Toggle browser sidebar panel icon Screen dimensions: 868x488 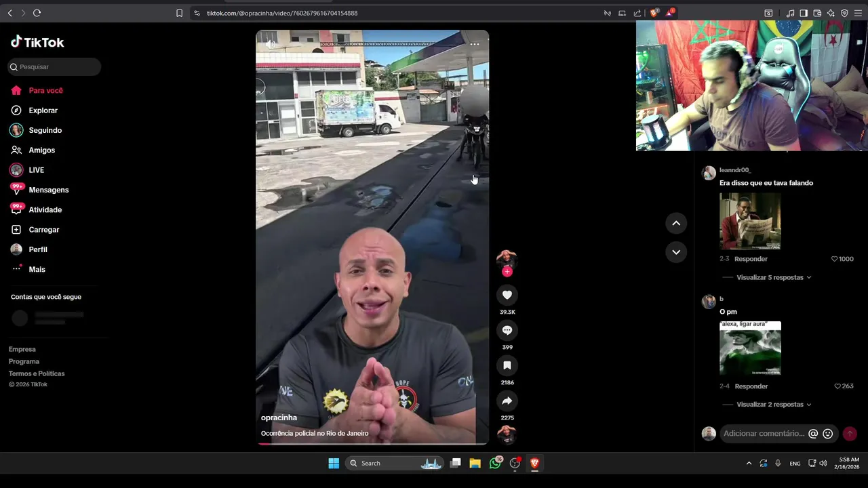(x=804, y=13)
